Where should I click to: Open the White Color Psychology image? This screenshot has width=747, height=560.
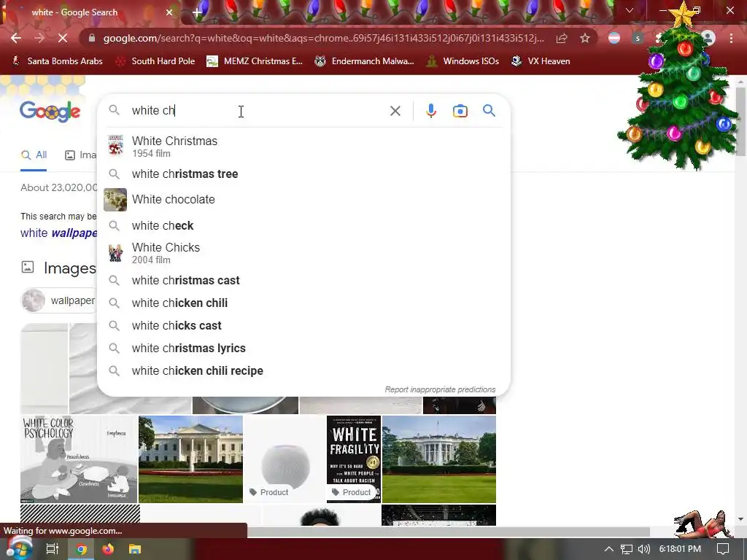pos(79,459)
